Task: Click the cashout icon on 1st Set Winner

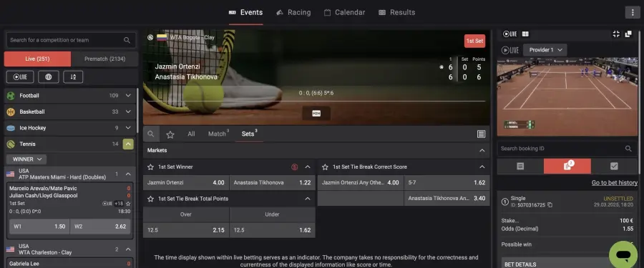Action: [x=294, y=167]
